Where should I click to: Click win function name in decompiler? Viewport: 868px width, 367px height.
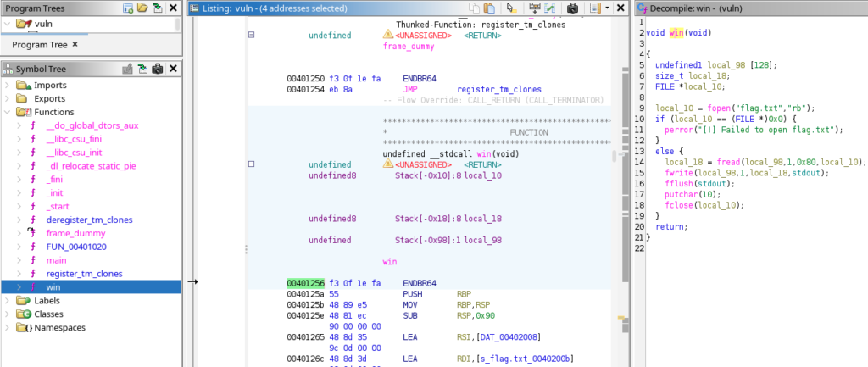(676, 33)
